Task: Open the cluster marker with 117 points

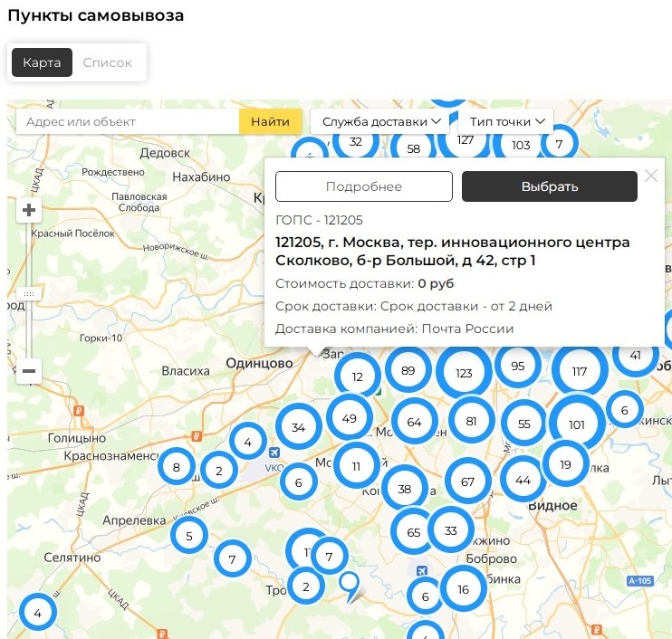Action: 580,371
